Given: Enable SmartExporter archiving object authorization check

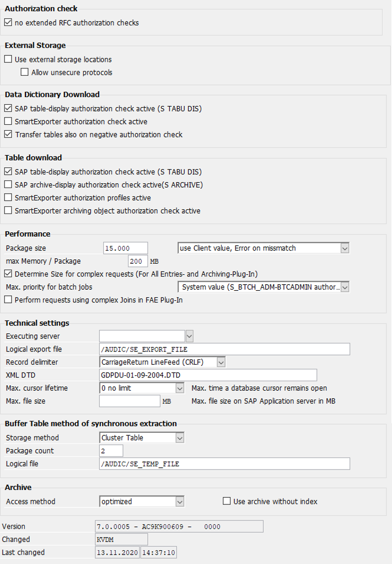Looking at the screenshot, I should click(8, 210).
